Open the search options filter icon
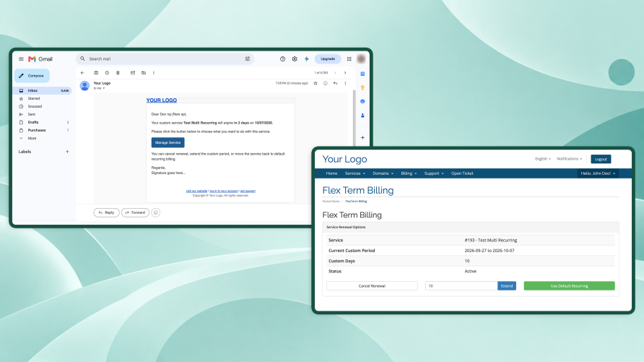The width and height of the screenshot is (644, 362). (247, 59)
